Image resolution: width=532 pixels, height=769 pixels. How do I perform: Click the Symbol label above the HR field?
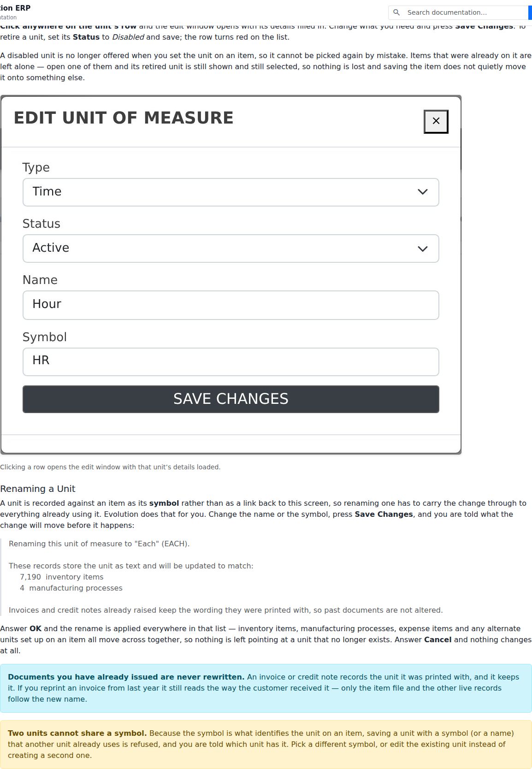[45, 337]
